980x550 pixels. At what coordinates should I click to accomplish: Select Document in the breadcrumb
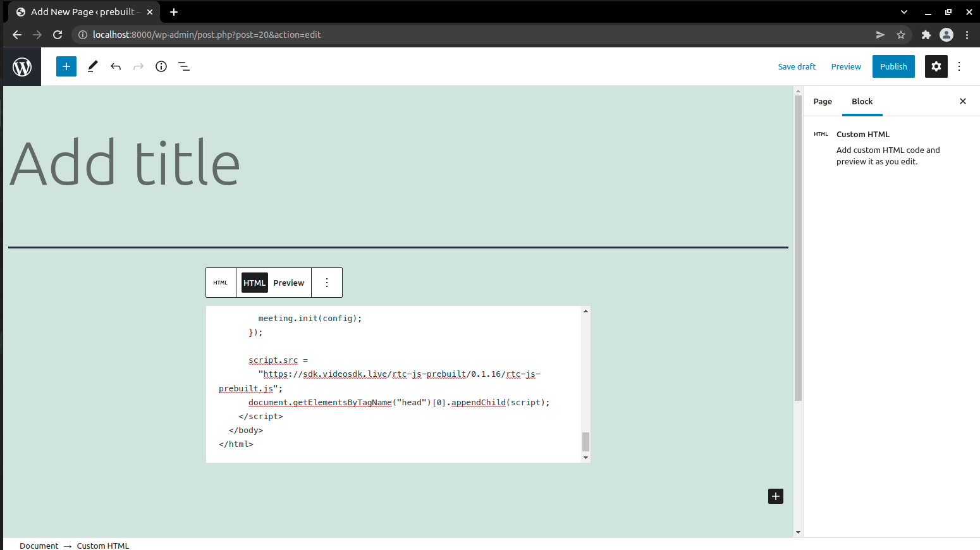pyautogui.click(x=39, y=546)
